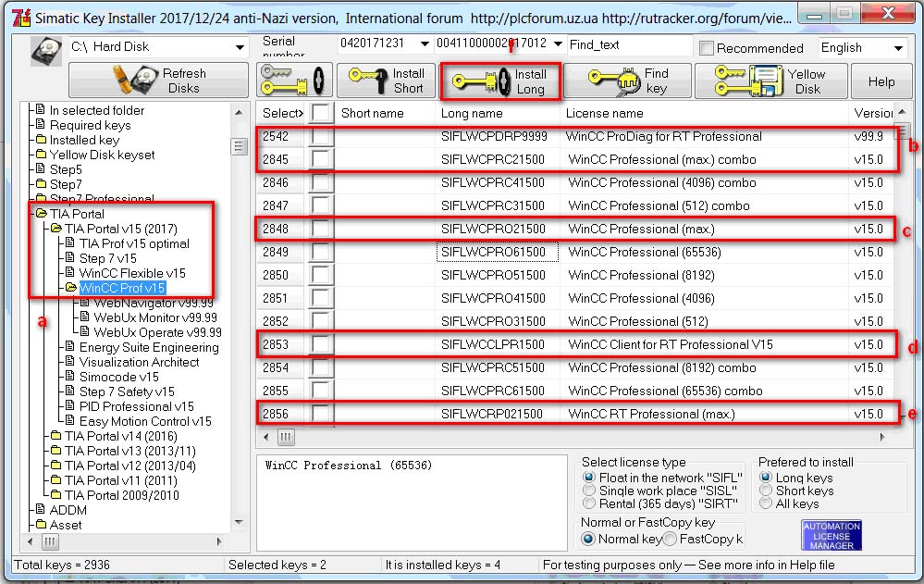
Task: Check the box for key 2853
Action: (321, 344)
